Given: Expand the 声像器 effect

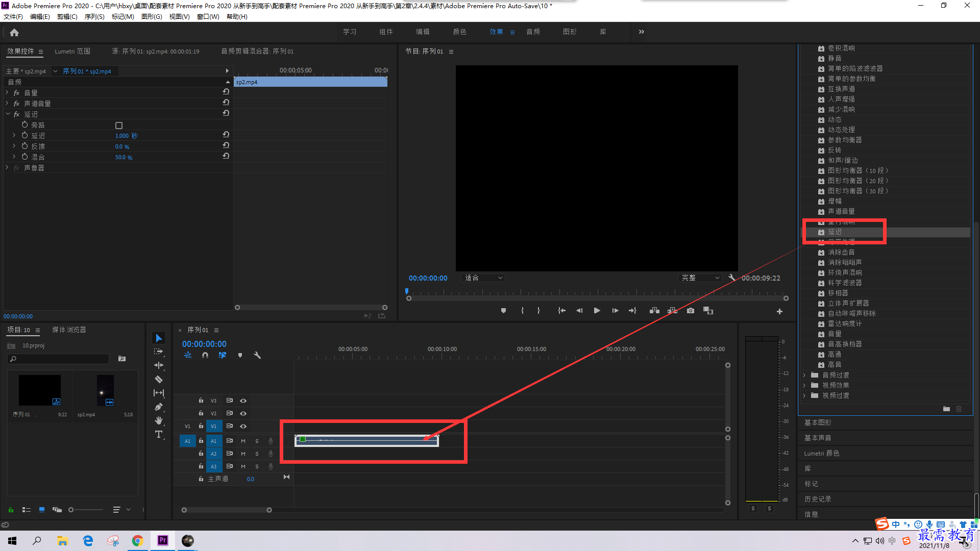Looking at the screenshot, I should (7, 167).
